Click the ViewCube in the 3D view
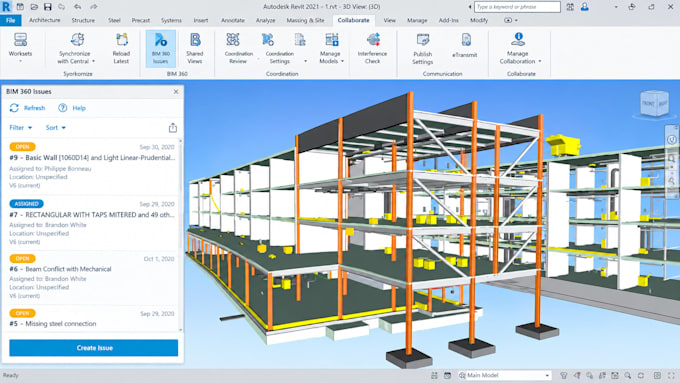 tap(654, 103)
